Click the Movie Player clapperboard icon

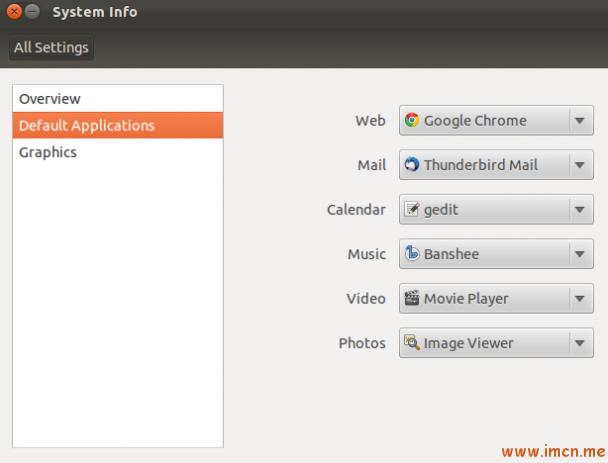coord(411,298)
